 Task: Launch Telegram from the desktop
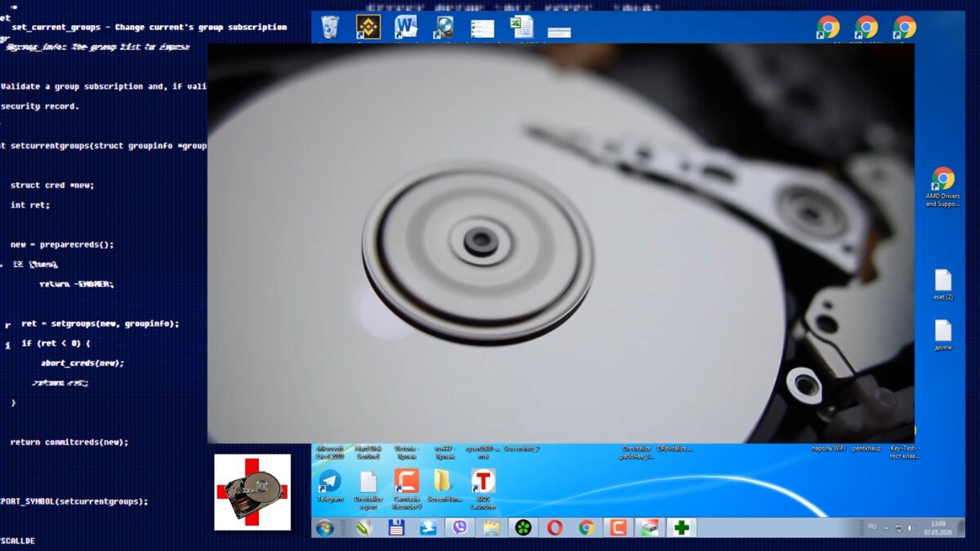[x=330, y=486]
